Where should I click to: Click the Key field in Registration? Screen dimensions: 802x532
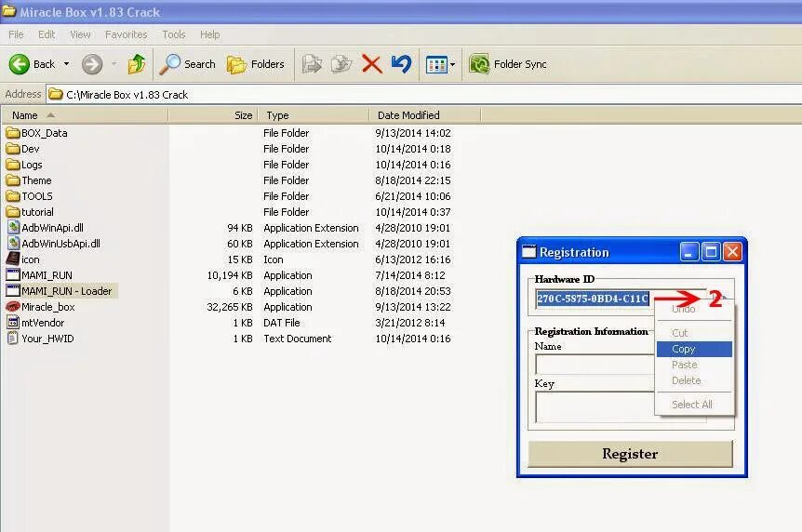click(595, 407)
